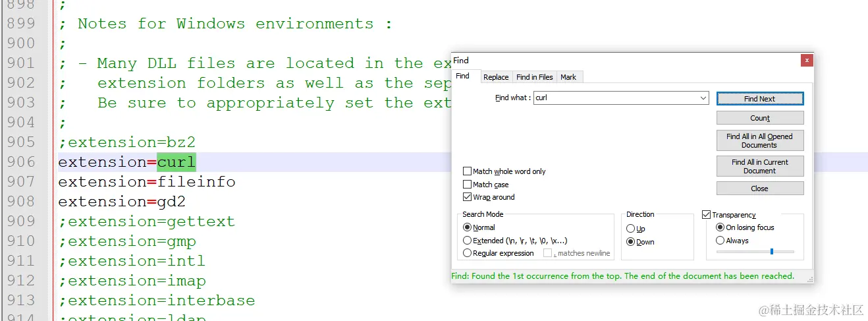This screenshot has height=321, width=868.
Task: Click the Find Next button
Action: (x=760, y=99)
